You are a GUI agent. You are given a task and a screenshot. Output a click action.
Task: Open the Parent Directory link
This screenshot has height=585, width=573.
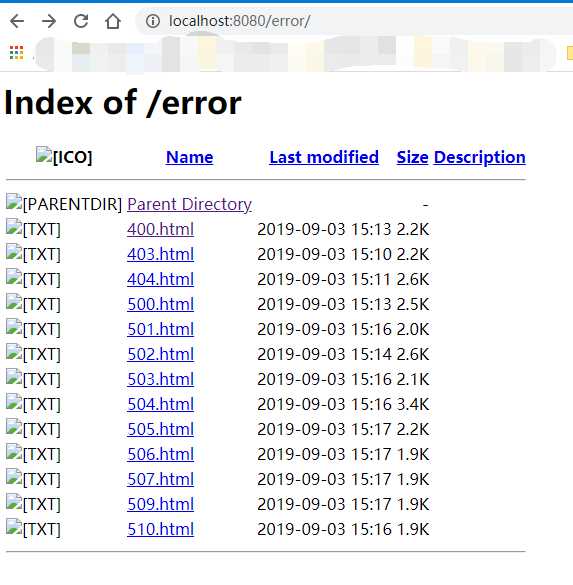tap(190, 204)
